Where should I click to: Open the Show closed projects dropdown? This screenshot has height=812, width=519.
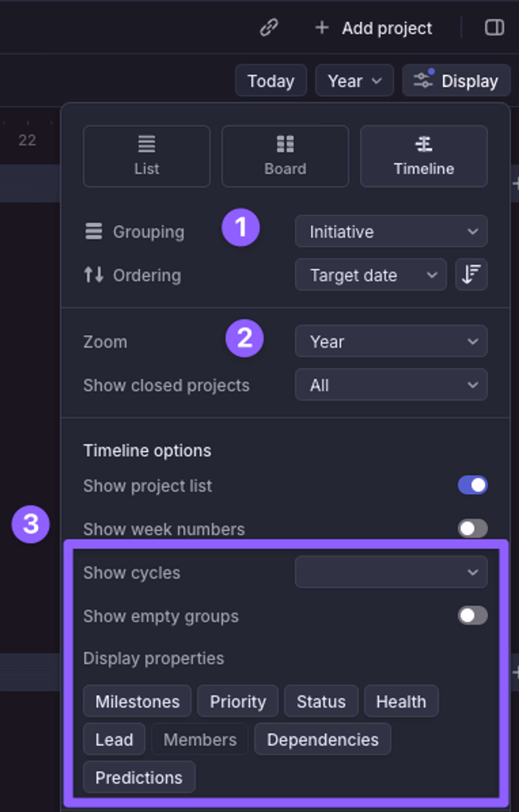[391, 385]
